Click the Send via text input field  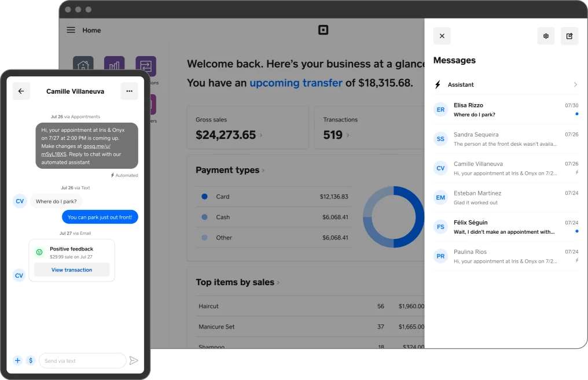point(82,360)
